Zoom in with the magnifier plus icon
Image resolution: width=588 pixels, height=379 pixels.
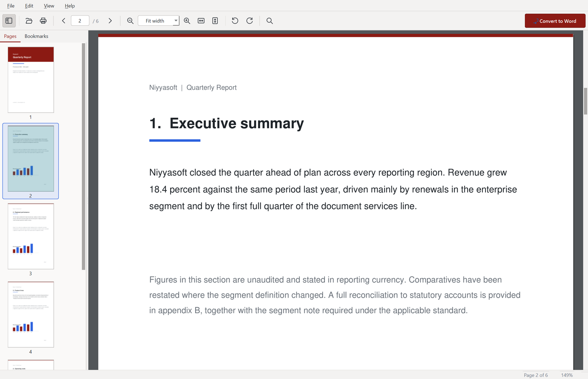click(x=187, y=21)
